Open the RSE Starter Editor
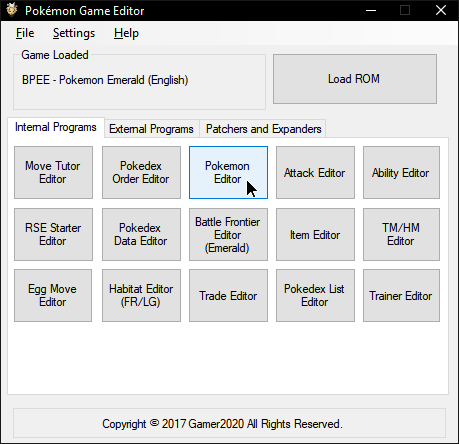 [x=53, y=234]
